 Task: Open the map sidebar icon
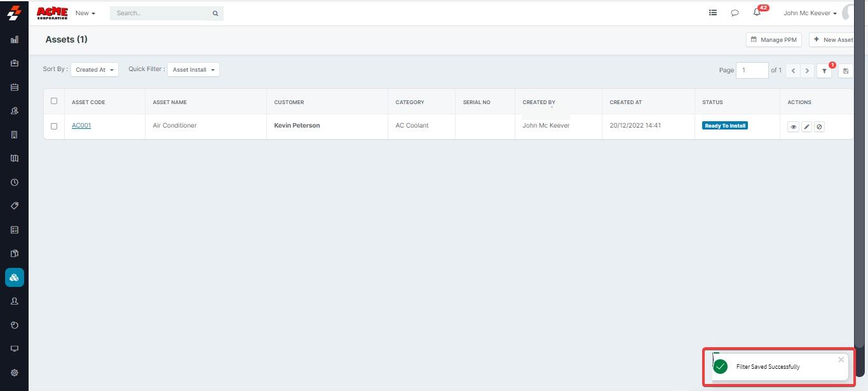click(14, 159)
